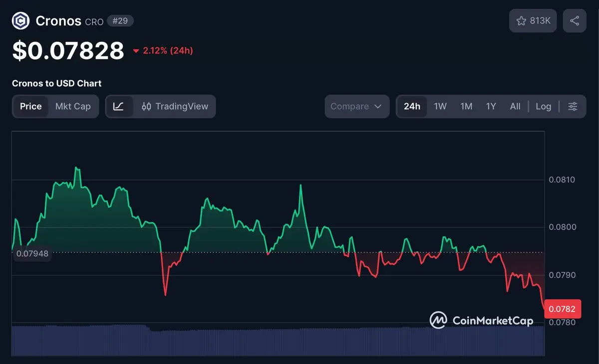
Task: Choose the 1M time range
Action: [466, 106]
